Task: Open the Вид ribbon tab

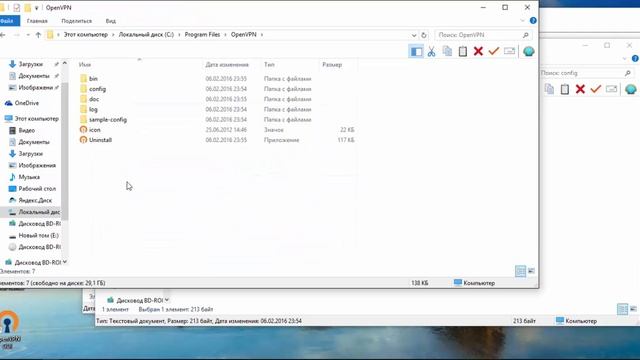Action: pyautogui.click(x=111, y=21)
